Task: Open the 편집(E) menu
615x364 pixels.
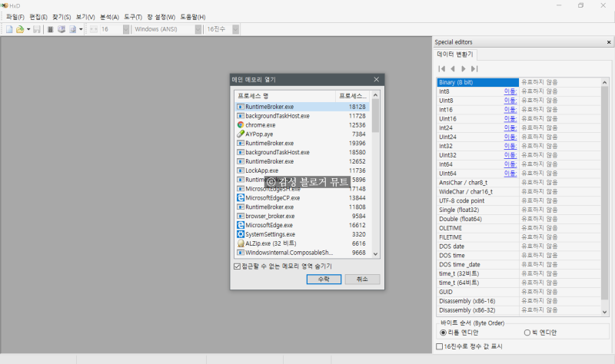Action: point(38,17)
